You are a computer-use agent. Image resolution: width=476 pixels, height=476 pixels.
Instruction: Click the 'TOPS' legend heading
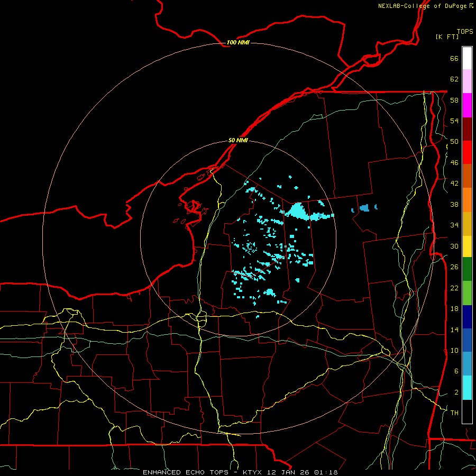click(x=465, y=31)
